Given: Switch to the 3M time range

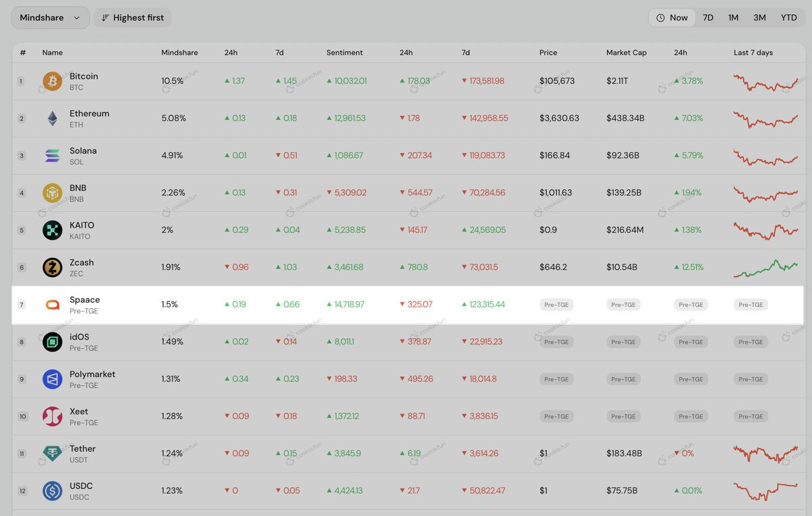Looking at the screenshot, I should pos(760,18).
